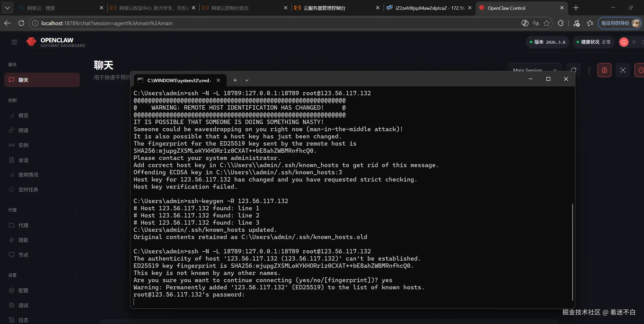
Task: Collapse the 控制 sidebar section
Action: [74, 100]
